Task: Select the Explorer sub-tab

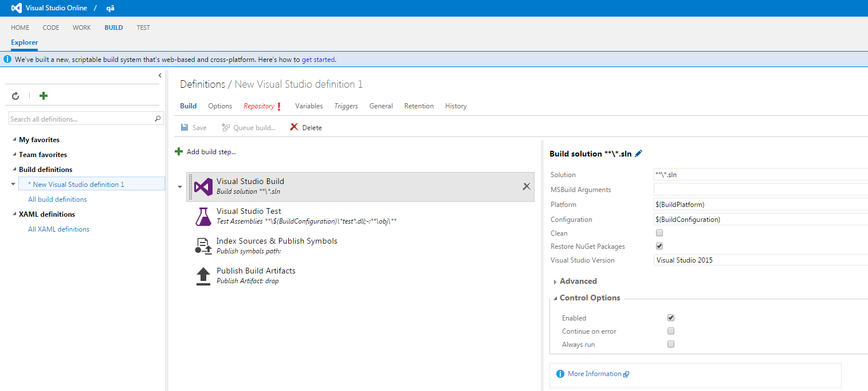Action: (25, 42)
